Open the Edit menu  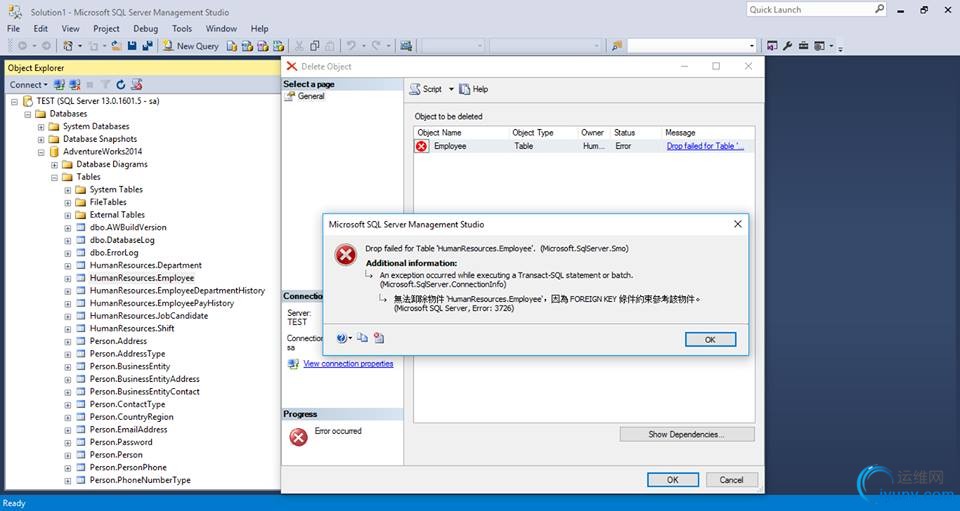[40, 28]
